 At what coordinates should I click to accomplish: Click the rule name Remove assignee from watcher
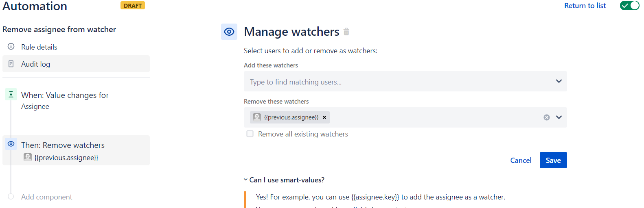pyautogui.click(x=59, y=29)
